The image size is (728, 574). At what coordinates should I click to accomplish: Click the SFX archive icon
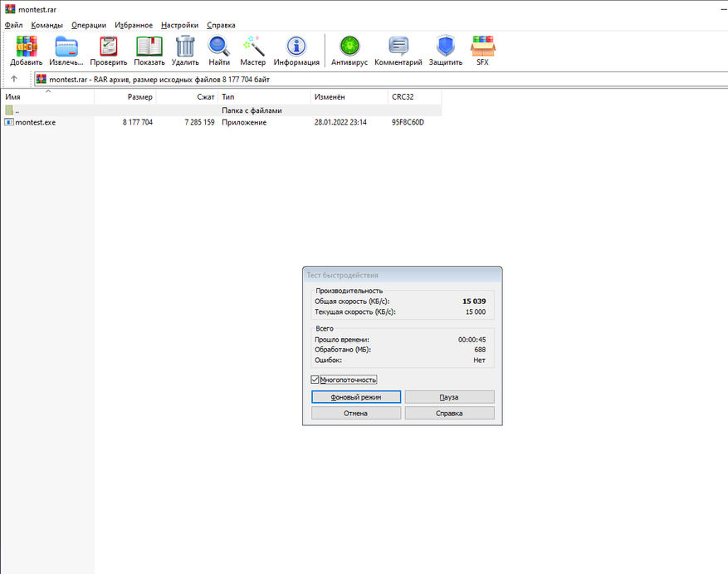pos(482,46)
